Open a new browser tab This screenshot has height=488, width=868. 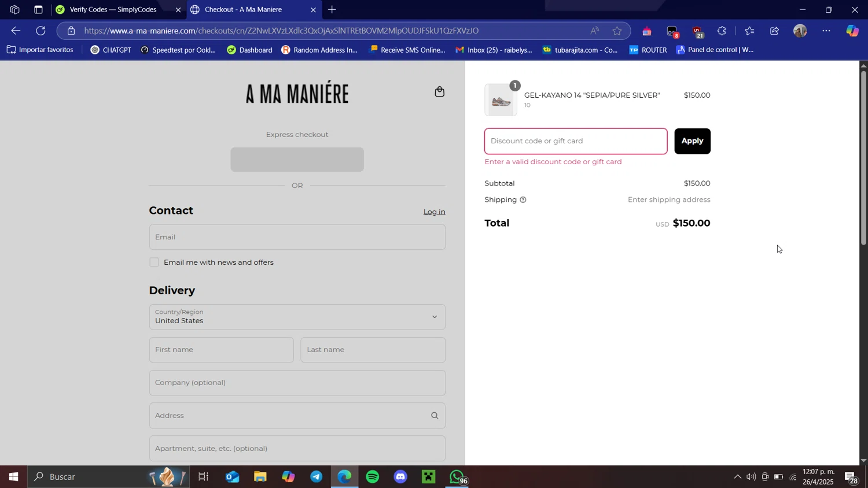pyautogui.click(x=332, y=10)
